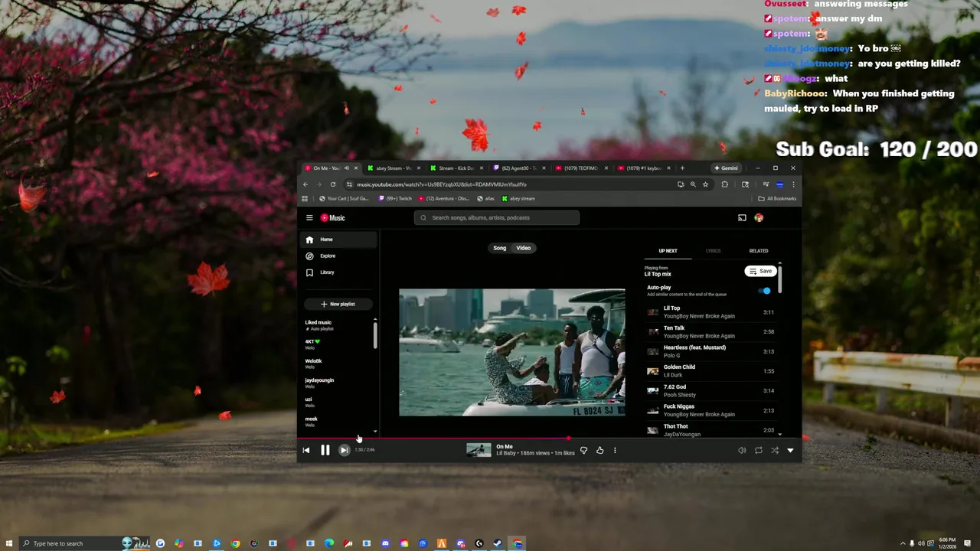Open a new browser tab

(x=682, y=168)
